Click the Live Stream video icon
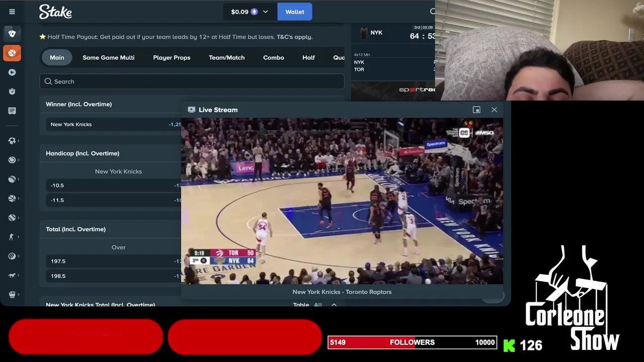The height and width of the screenshot is (362, 644). [191, 110]
